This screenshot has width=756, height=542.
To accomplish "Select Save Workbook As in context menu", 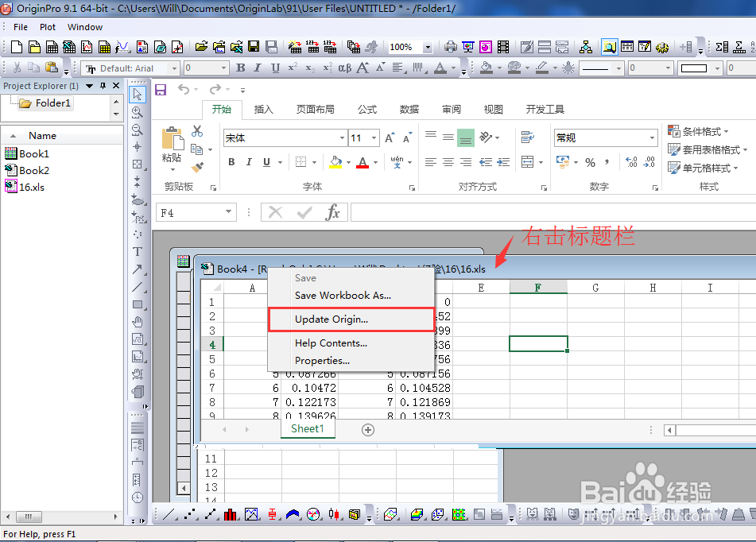I will click(343, 295).
